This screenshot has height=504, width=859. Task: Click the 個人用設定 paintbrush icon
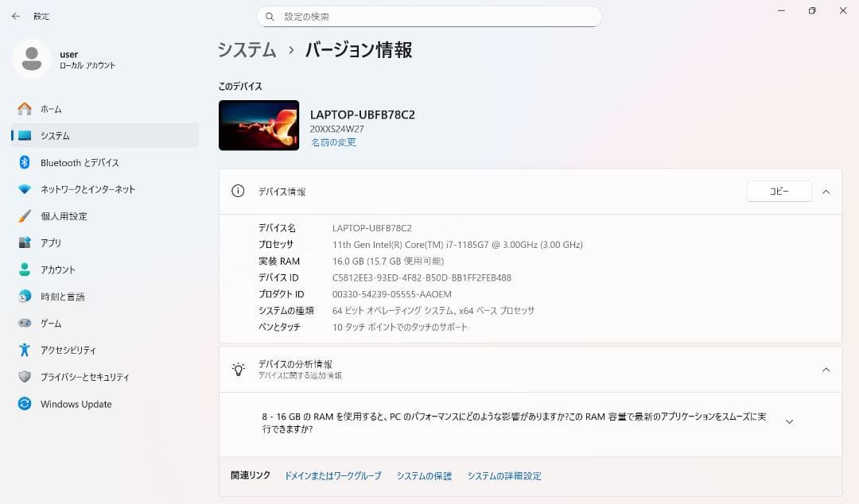point(25,216)
